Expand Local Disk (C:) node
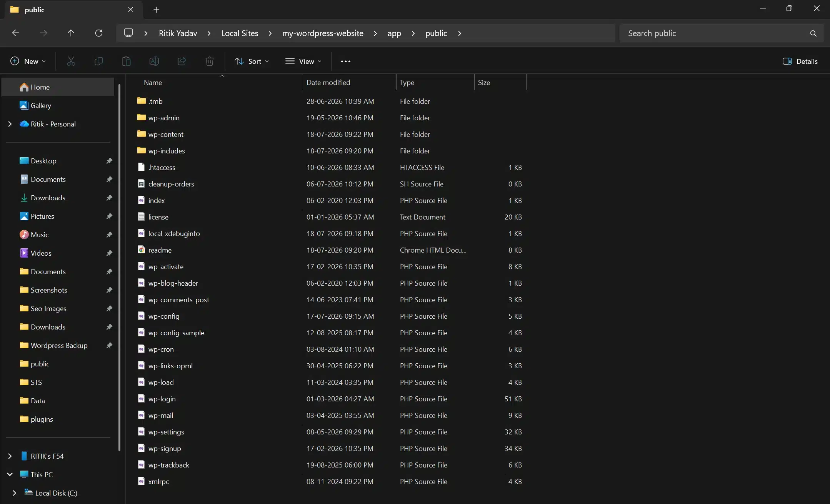This screenshot has height=504, width=830. pos(15,493)
